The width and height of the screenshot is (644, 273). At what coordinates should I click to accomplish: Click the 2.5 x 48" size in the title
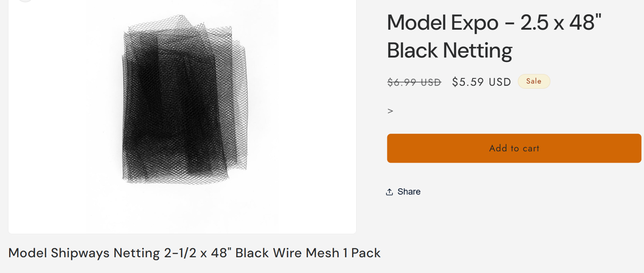point(561,23)
